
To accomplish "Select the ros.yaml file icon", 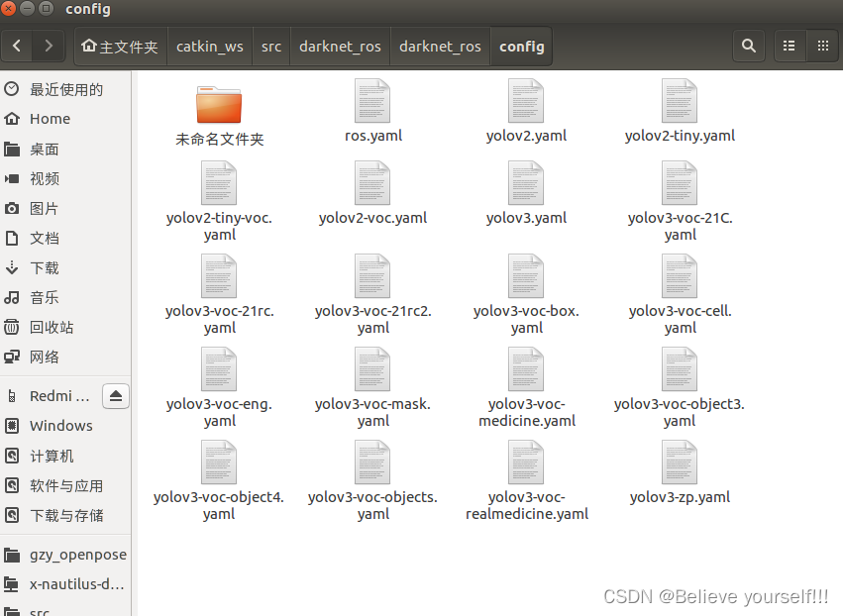I will pos(372,101).
